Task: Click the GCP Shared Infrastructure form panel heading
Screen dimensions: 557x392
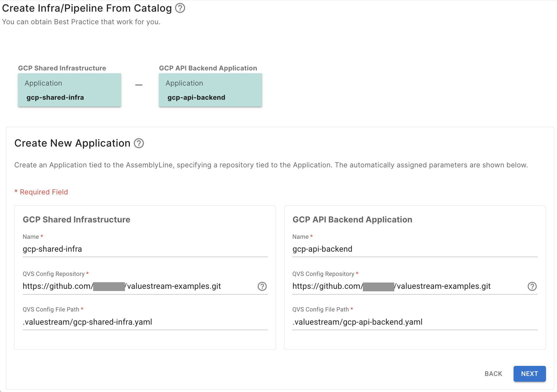Action: 76,220
